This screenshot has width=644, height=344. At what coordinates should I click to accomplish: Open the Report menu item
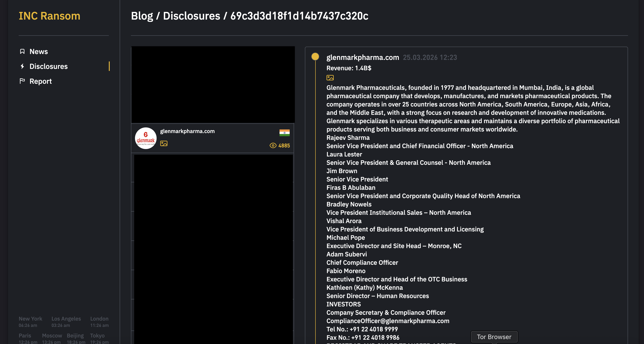41,81
